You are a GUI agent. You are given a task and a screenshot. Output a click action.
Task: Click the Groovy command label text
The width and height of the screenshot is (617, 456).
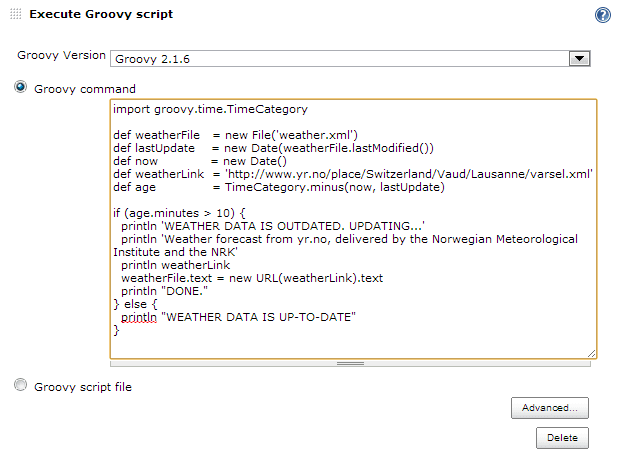[85, 89]
